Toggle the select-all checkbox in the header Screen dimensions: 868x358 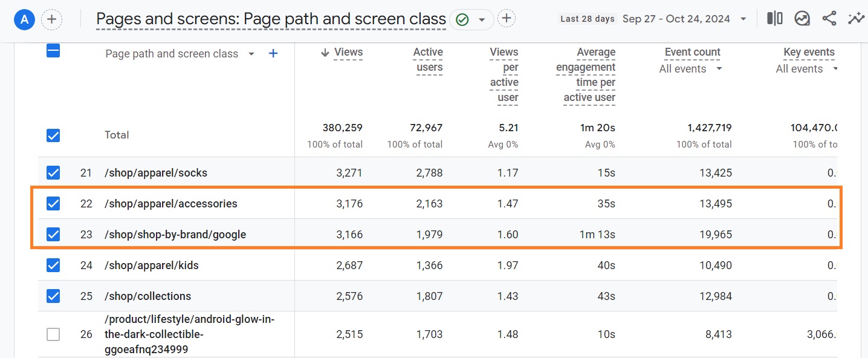pyautogui.click(x=53, y=51)
